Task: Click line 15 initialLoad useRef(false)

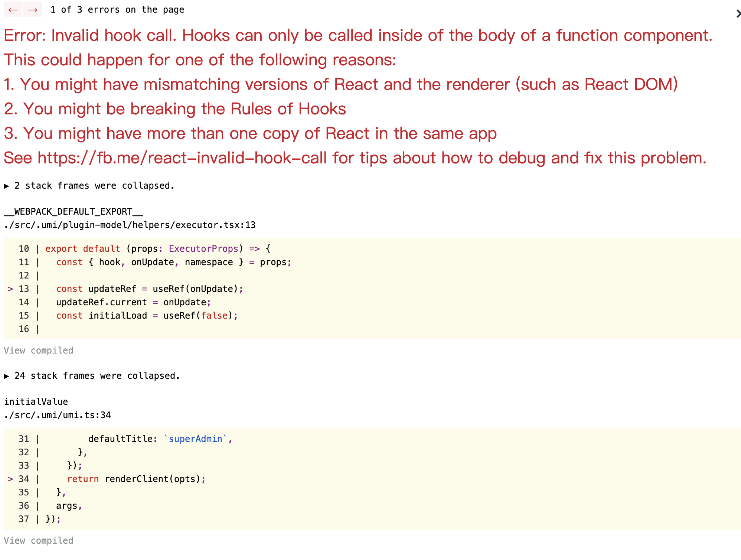Action: click(x=147, y=316)
